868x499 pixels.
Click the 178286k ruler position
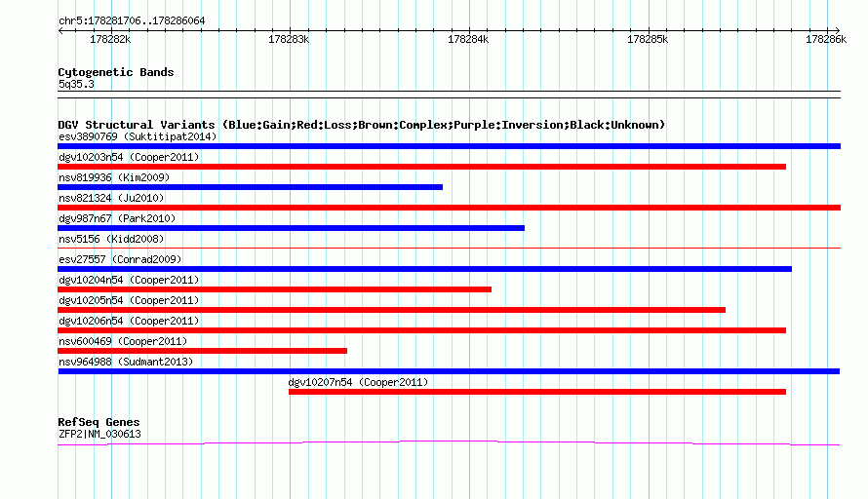tap(826, 39)
